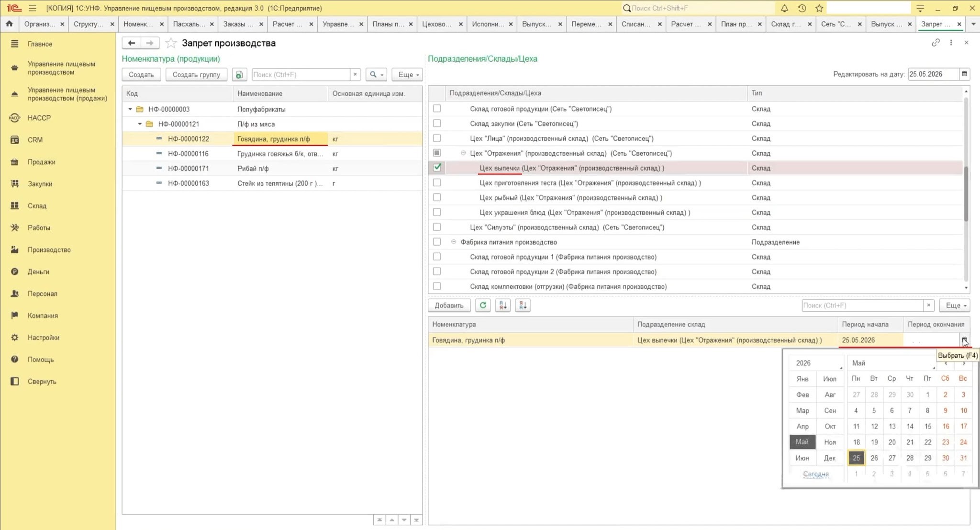Open the Производство section in sidebar
The height and width of the screenshot is (530, 980).
click(x=49, y=250)
